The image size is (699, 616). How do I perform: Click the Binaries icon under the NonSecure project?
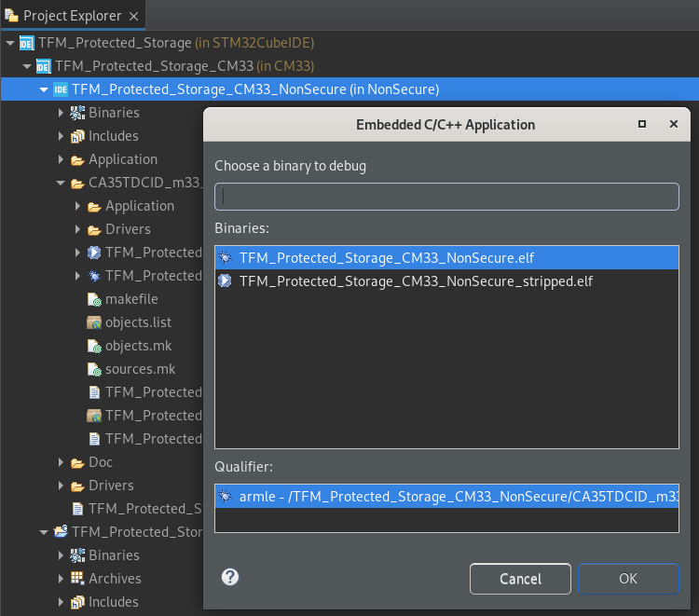coord(77,113)
